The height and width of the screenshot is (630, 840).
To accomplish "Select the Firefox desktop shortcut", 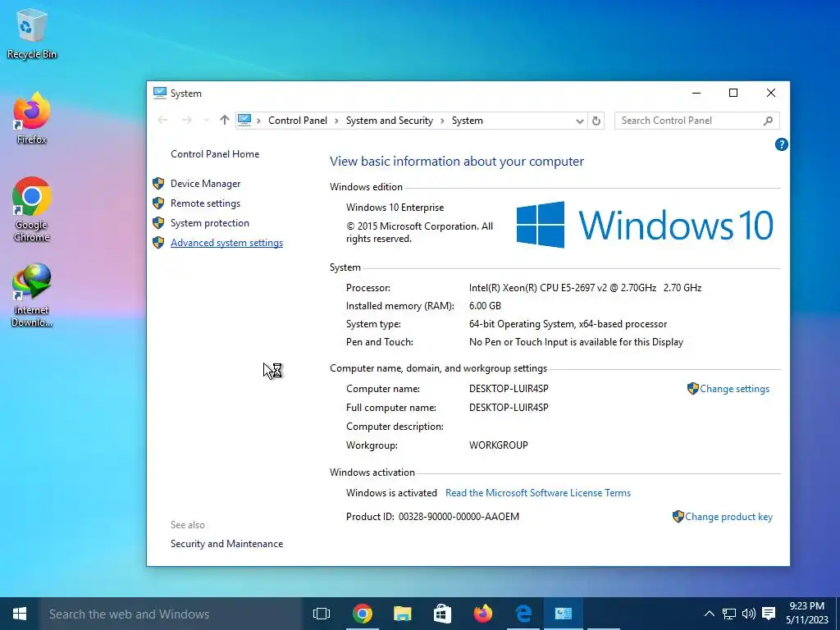I will [x=32, y=118].
